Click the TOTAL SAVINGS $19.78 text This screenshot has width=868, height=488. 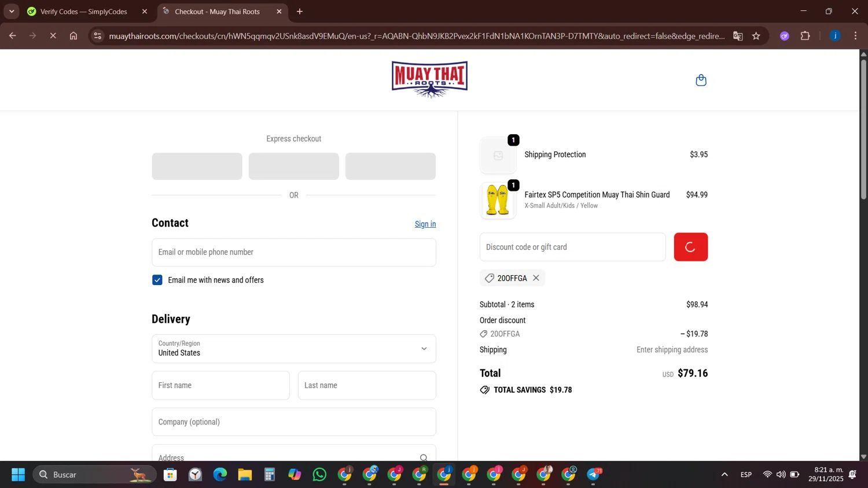point(532,390)
